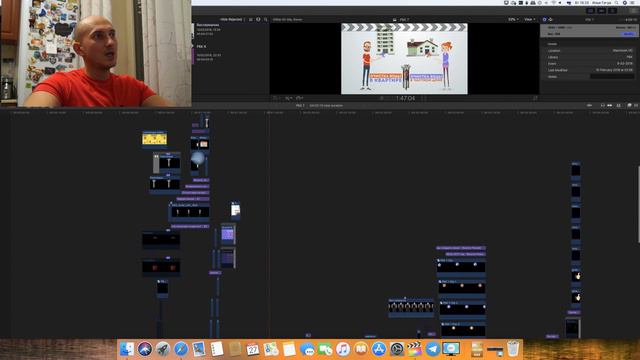Open iBooks from the Dock
The height and width of the screenshot is (360, 640).
[x=361, y=349]
